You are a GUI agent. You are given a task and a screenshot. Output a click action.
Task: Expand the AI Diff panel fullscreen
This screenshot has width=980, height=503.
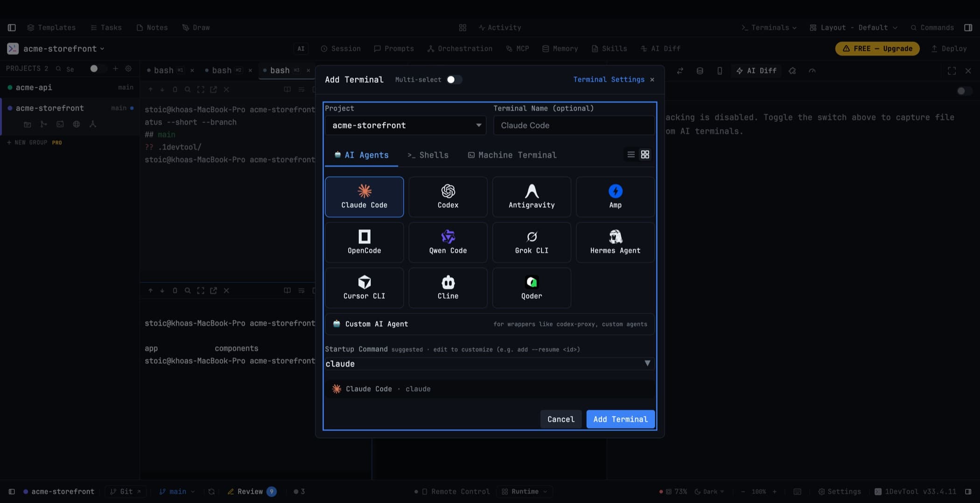click(952, 71)
